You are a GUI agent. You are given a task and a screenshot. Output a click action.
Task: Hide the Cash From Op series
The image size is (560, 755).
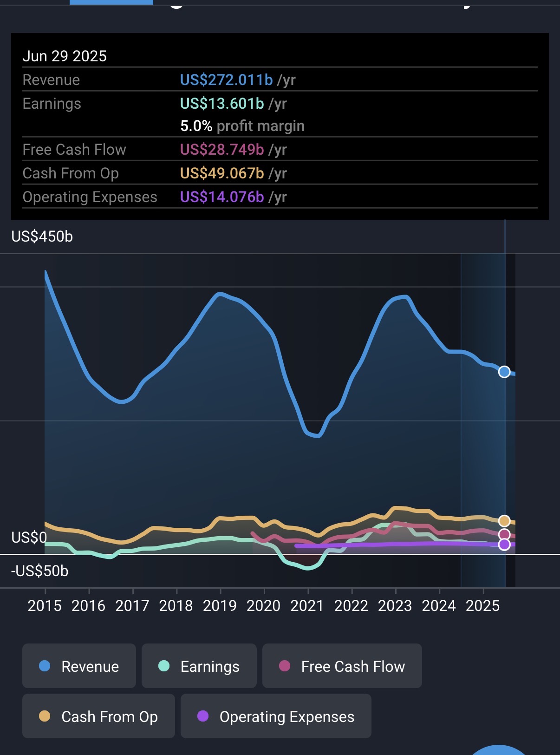98,716
